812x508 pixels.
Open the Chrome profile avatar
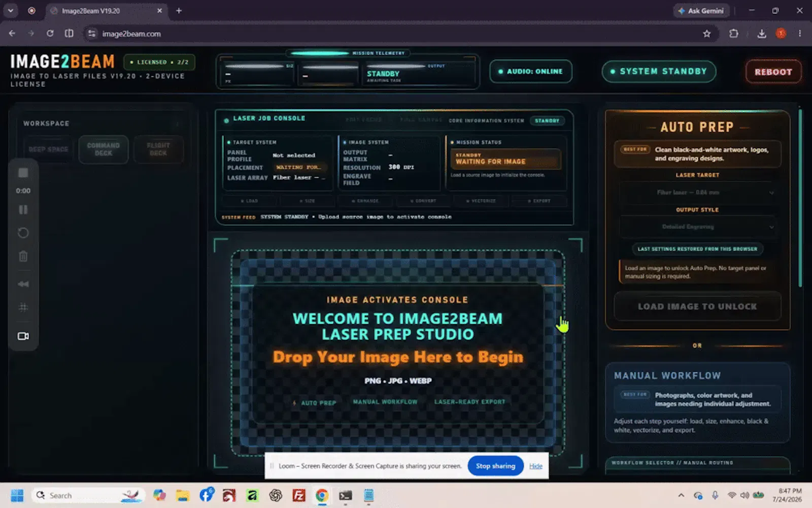pos(781,34)
